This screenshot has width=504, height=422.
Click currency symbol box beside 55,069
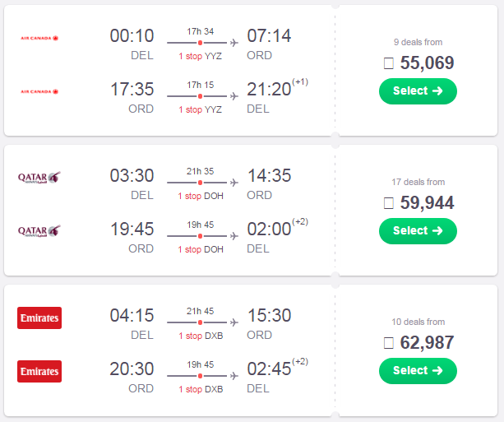pyautogui.click(x=389, y=63)
